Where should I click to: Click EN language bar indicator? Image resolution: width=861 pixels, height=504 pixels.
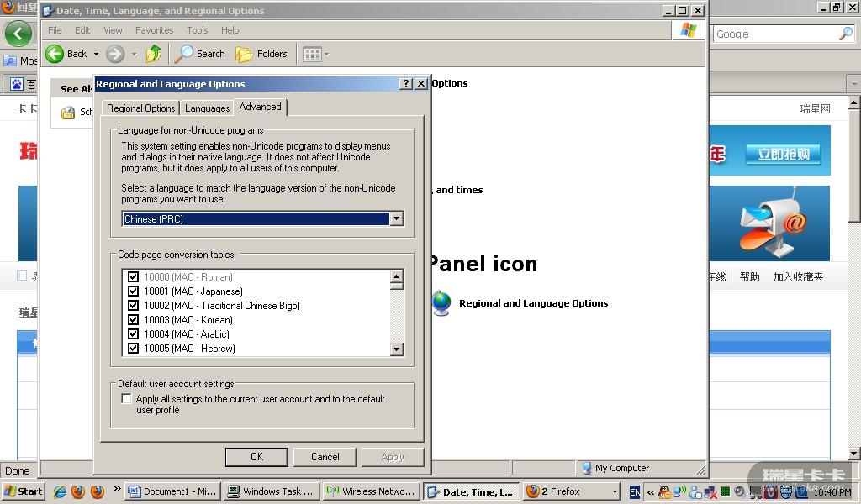[x=634, y=492]
